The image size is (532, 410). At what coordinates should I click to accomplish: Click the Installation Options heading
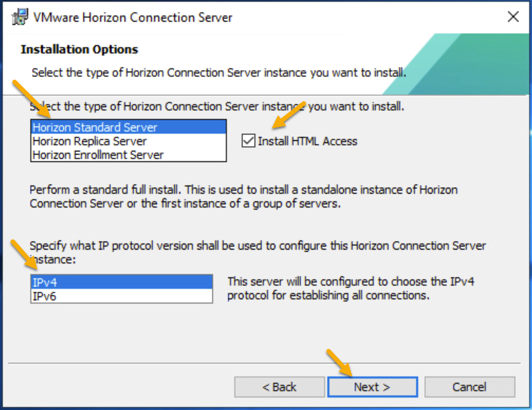click(79, 49)
